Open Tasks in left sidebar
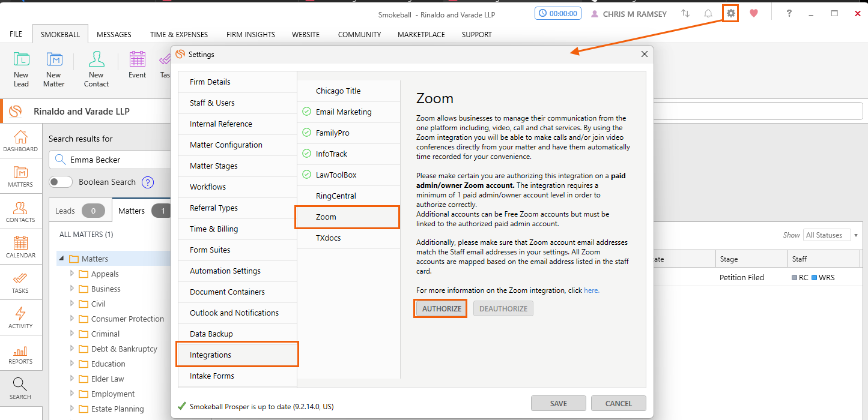 point(20,283)
